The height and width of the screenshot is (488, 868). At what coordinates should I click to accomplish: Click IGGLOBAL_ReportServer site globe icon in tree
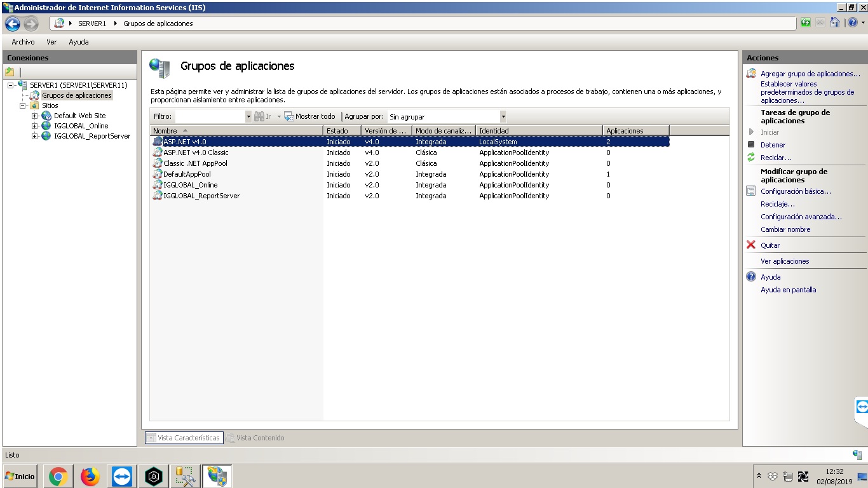(46, 136)
